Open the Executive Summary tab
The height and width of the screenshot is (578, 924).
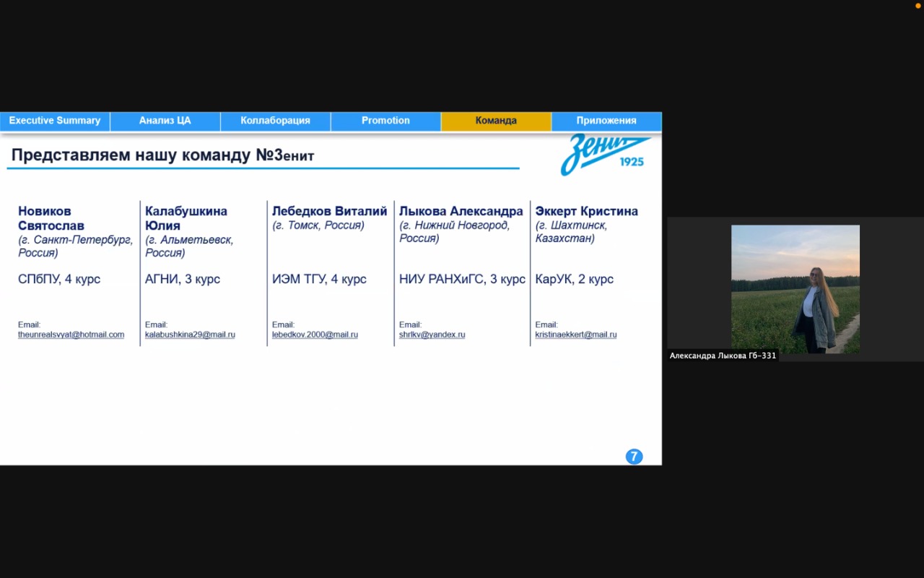tap(55, 121)
